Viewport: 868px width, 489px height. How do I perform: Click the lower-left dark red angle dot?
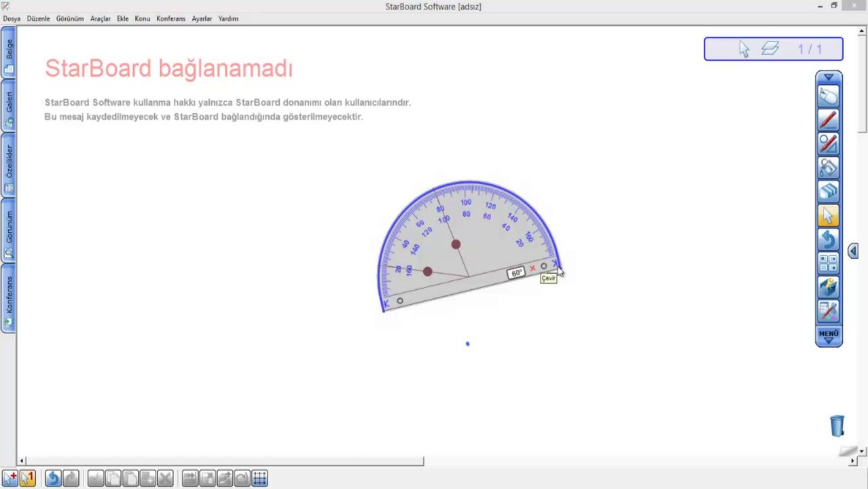427,272
